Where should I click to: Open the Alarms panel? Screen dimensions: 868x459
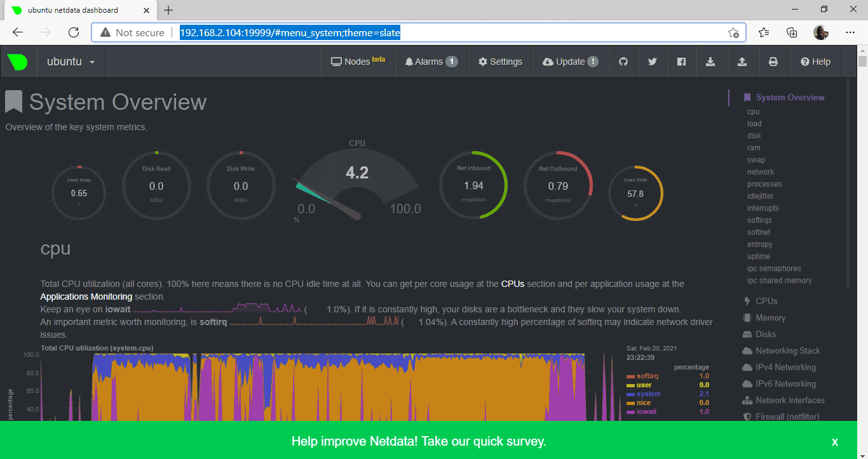tap(431, 62)
